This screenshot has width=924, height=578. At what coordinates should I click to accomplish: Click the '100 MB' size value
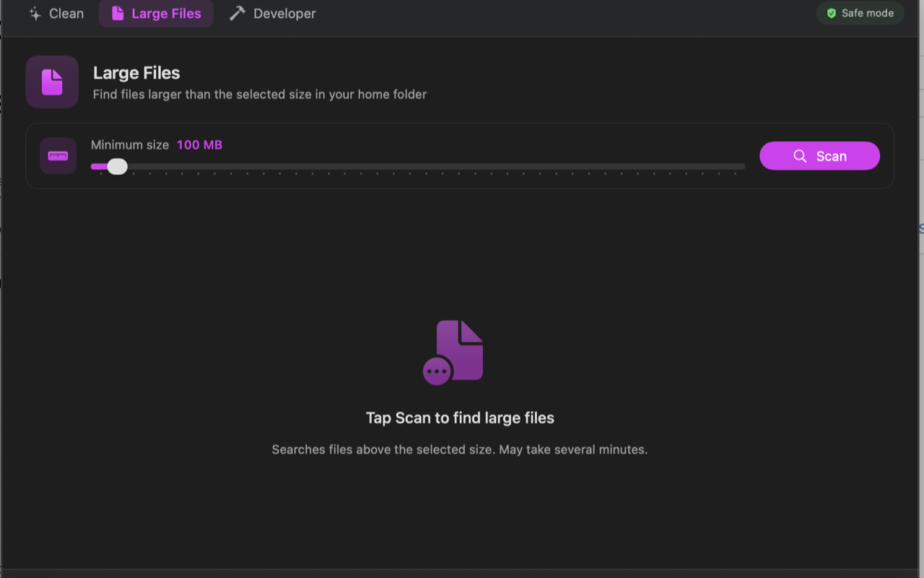(199, 144)
